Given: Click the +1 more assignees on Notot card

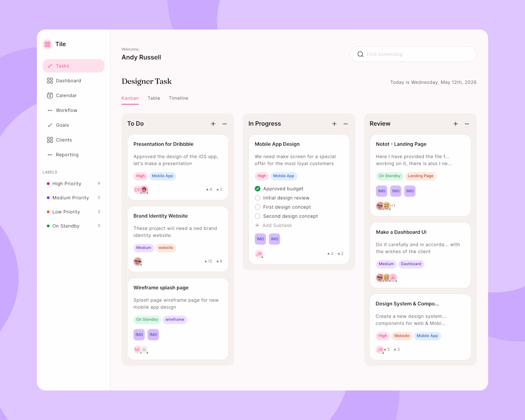Looking at the screenshot, I should [393, 206].
